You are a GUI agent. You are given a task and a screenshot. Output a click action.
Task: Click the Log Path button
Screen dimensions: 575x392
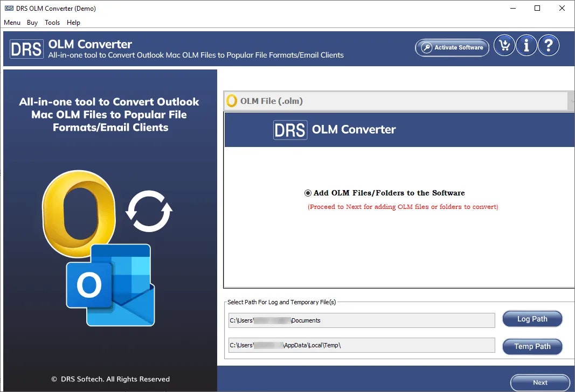[532, 319]
